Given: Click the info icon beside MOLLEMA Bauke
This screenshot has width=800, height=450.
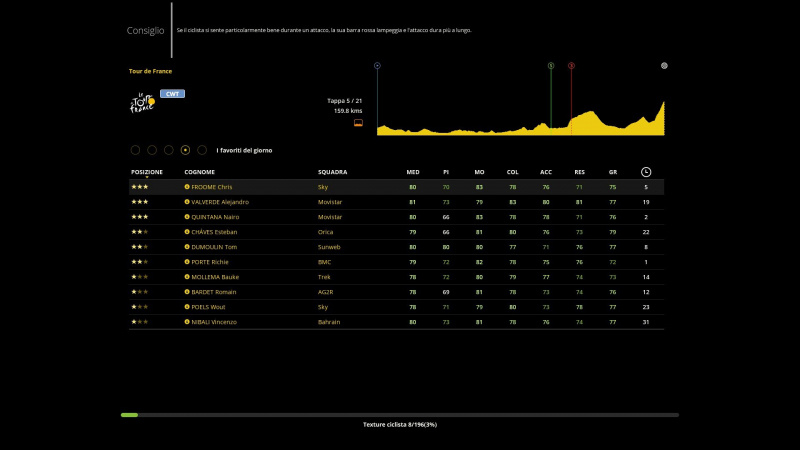Looking at the screenshot, I should pos(187,277).
